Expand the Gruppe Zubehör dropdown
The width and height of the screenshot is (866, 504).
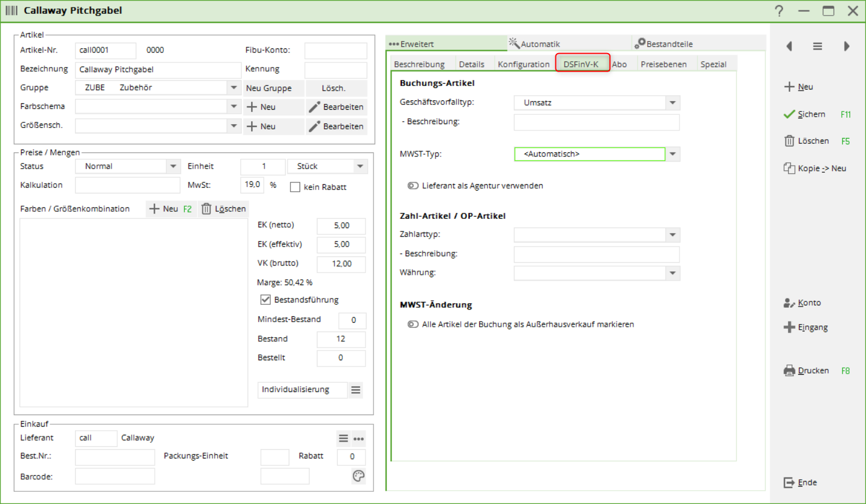click(x=234, y=88)
